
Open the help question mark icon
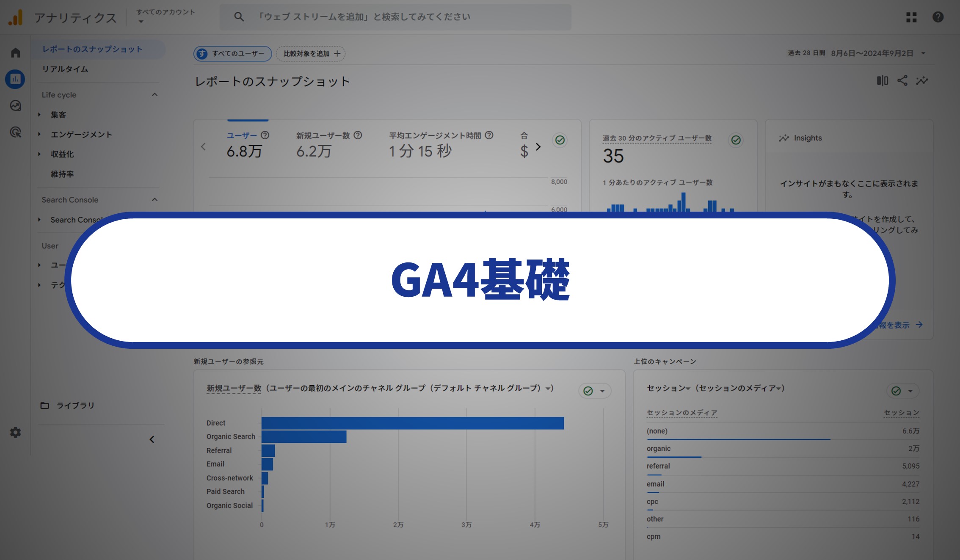[938, 17]
